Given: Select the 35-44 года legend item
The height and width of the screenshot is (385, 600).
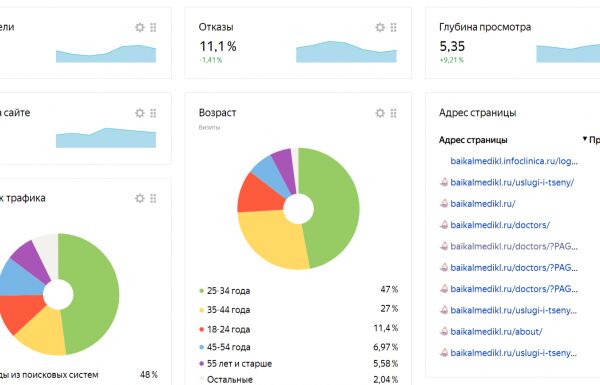Looking at the screenshot, I should click(225, 310).
